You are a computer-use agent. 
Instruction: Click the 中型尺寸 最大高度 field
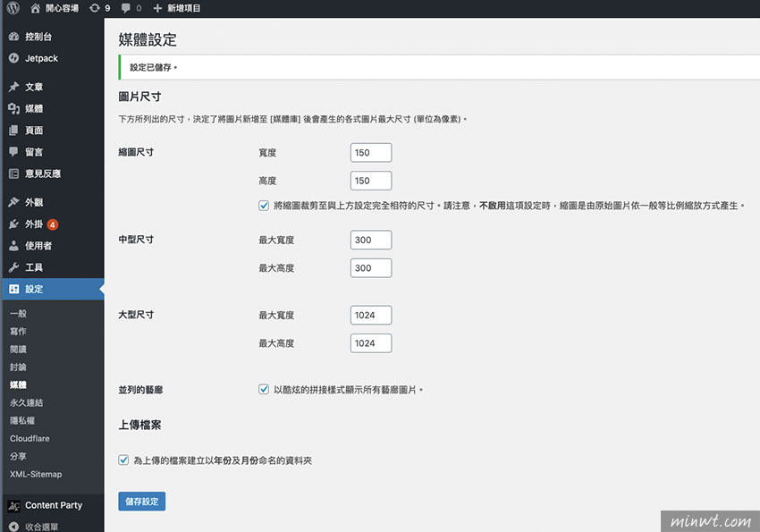pyautogui.click(x=371, y=268)
